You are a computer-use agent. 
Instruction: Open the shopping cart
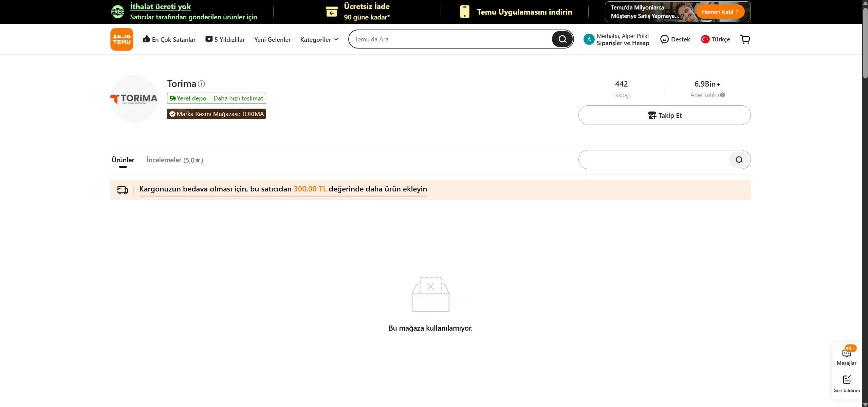[x=745, y=39]
